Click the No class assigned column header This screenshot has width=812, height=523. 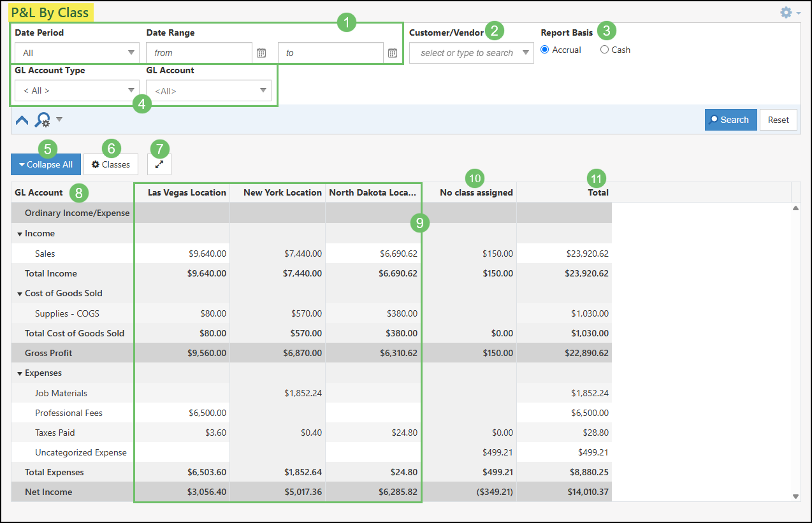click(x=469, y=192)
